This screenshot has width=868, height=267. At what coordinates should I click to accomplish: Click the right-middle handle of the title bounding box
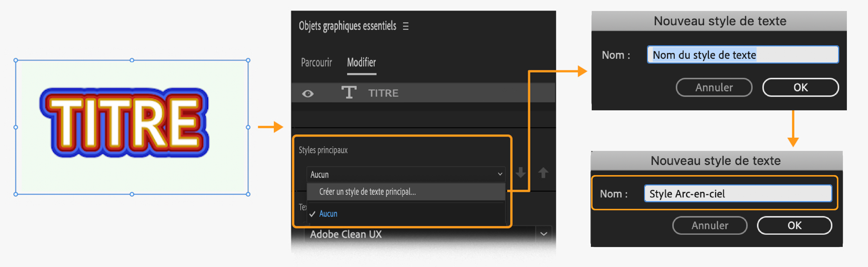[x=248, y=127]
